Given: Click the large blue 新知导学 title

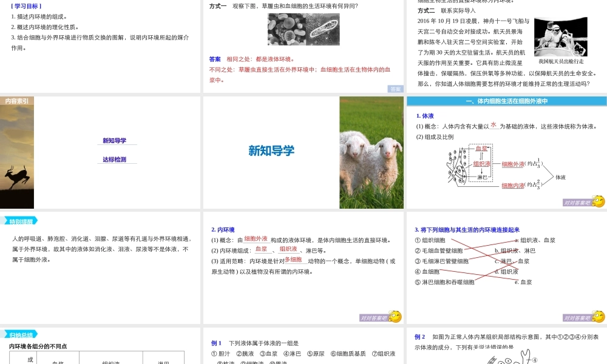Looking at the screenshot, I should click(271, 150).
